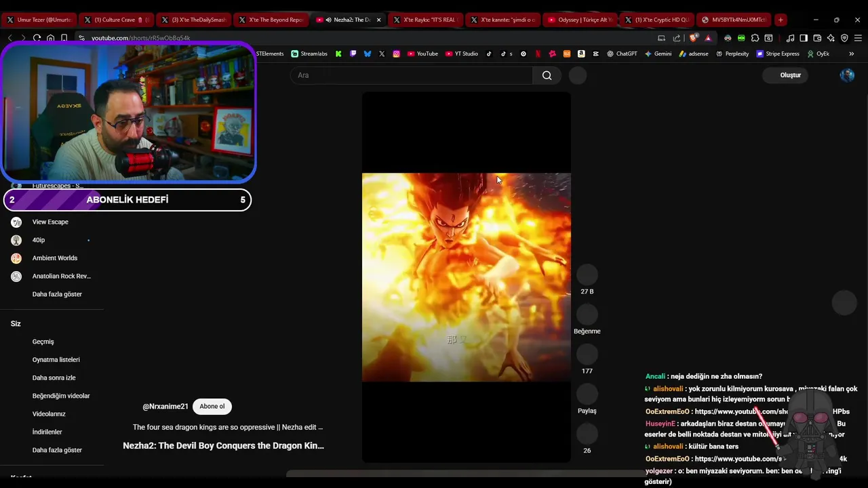868x488 pixels.
Task: Open the browser hamburger main menu
Action: 858,38
